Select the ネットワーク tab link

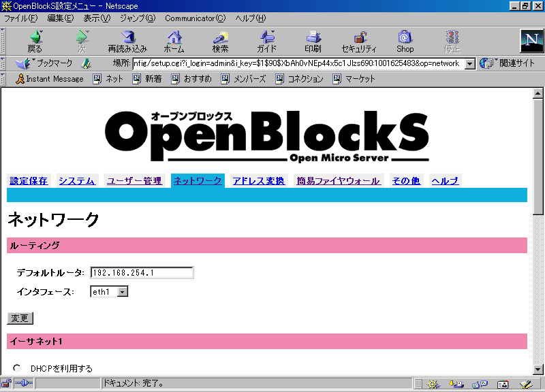point(198,181)
